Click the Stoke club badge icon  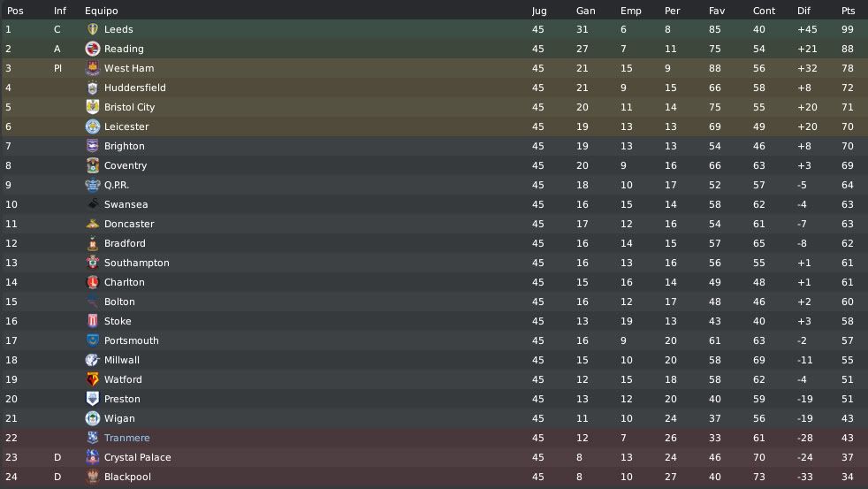coord(93,321)
